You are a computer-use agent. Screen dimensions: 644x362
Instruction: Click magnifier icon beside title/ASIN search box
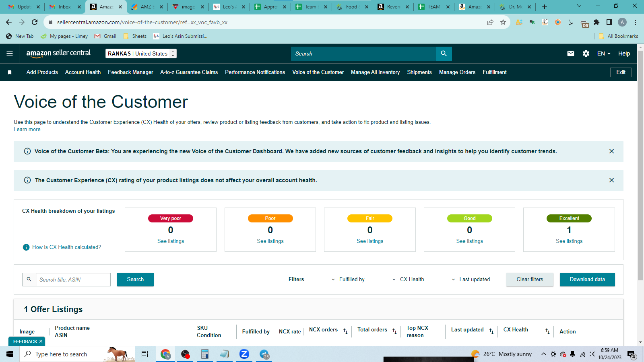29,279
